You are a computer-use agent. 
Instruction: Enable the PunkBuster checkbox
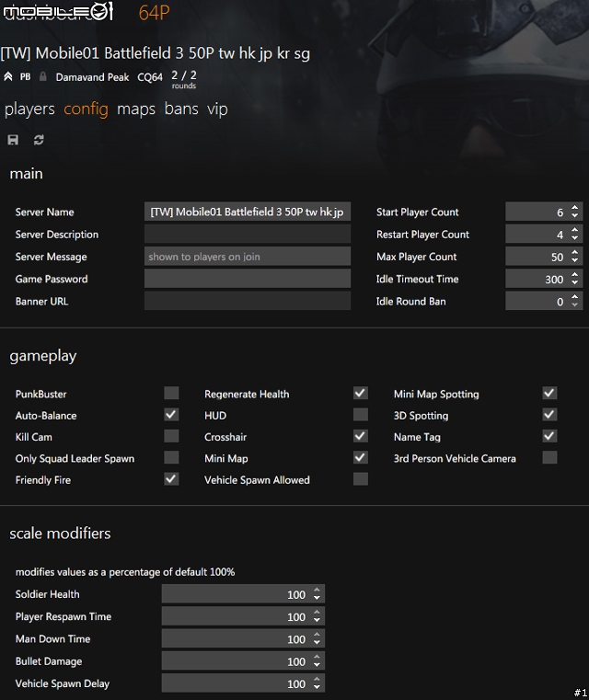click(x=171, y=394)
